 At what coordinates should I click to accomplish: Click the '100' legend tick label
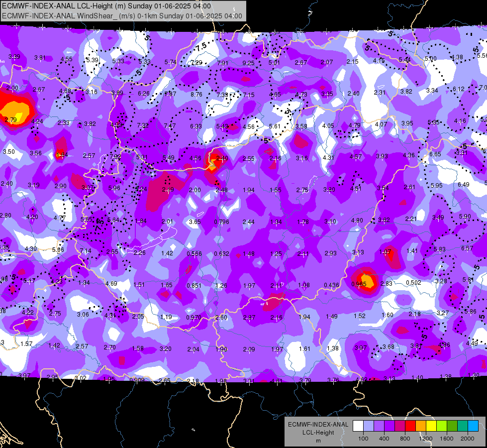pos(363,439)
